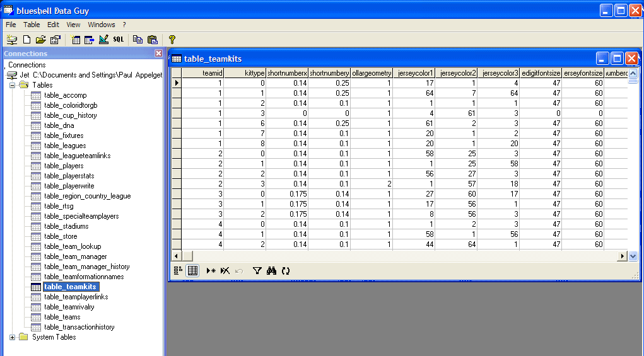This screenshot has width=644, height=356.
Task: Open the Table menu
Action: (32, 25)
